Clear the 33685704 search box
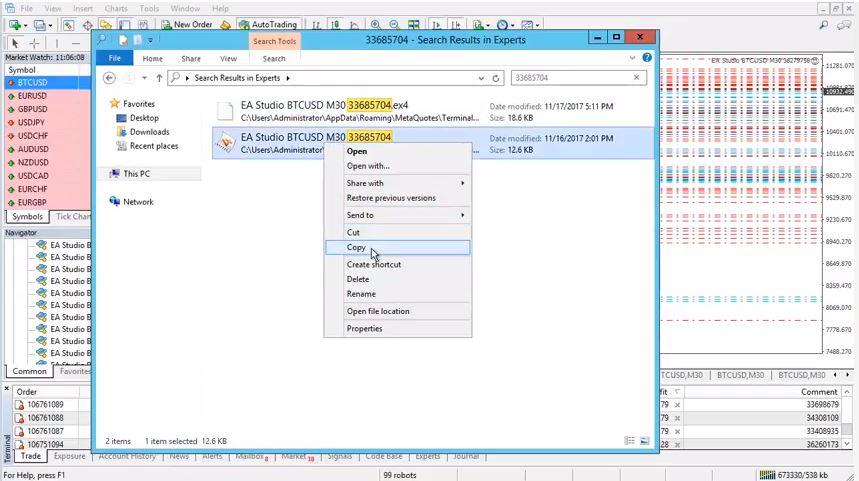Screen dimensions: 859x481 (636, 77)
